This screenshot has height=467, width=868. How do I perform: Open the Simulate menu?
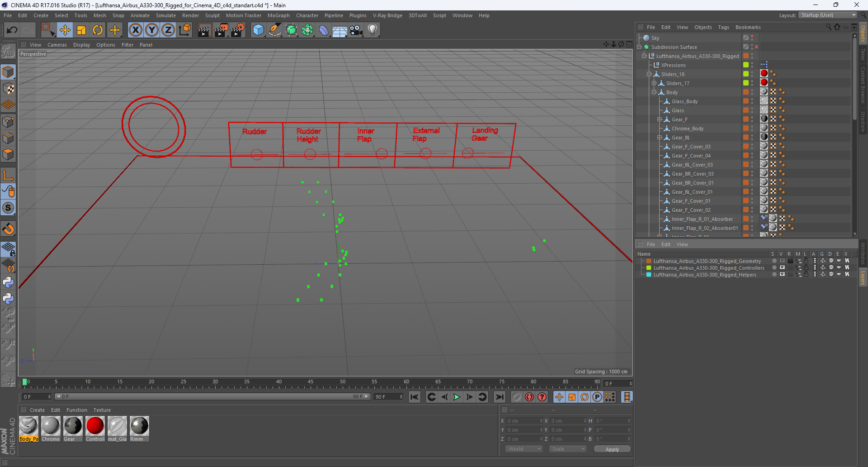click(x=166, y=15)
